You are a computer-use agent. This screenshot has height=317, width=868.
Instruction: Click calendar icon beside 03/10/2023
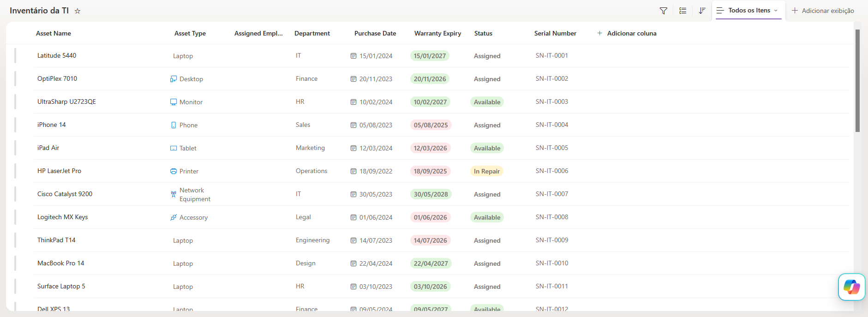(x=353, y=287)
